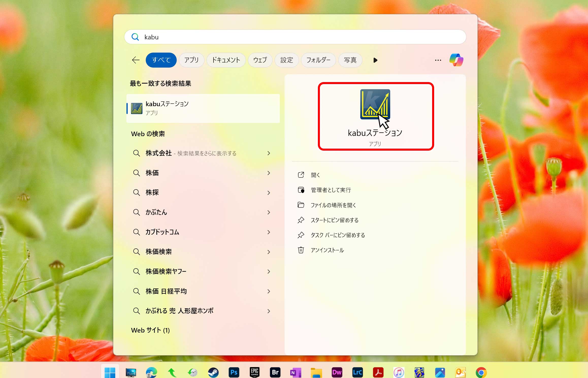The image size is (588, 378).
Task: Choose 管理者として実行 action
Action: (324, 190)
